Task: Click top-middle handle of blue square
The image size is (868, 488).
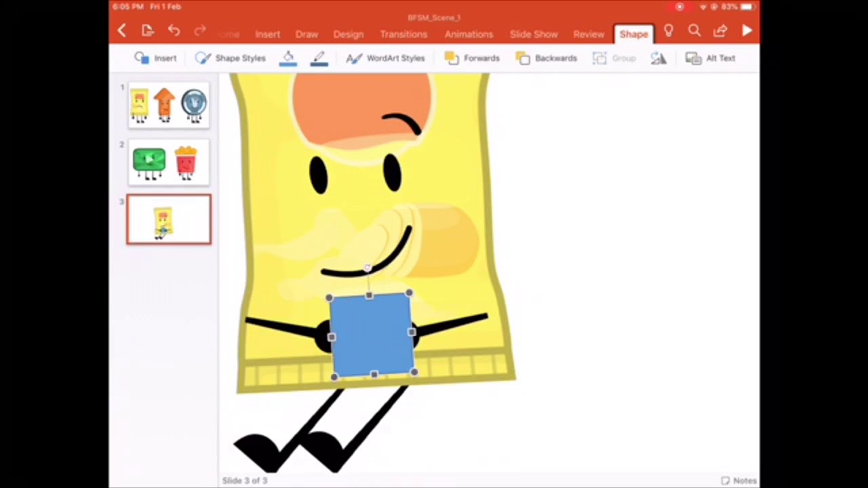Action: [x=368, y=296]
